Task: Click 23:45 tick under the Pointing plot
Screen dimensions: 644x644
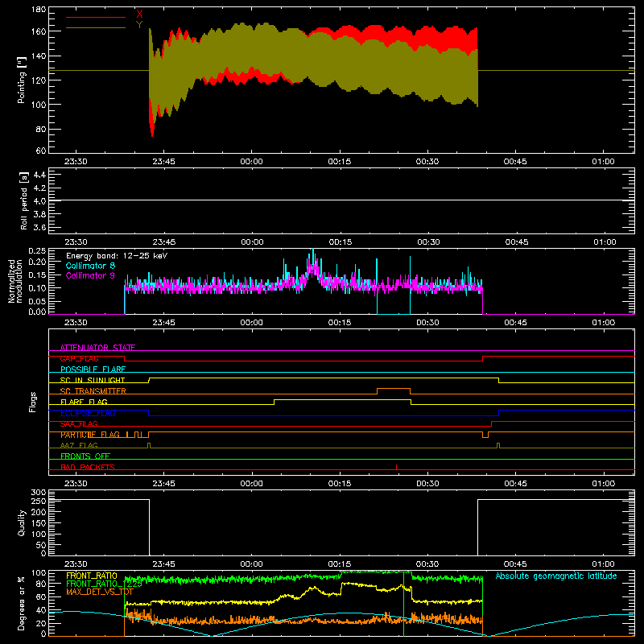Action: pos(163,162)
